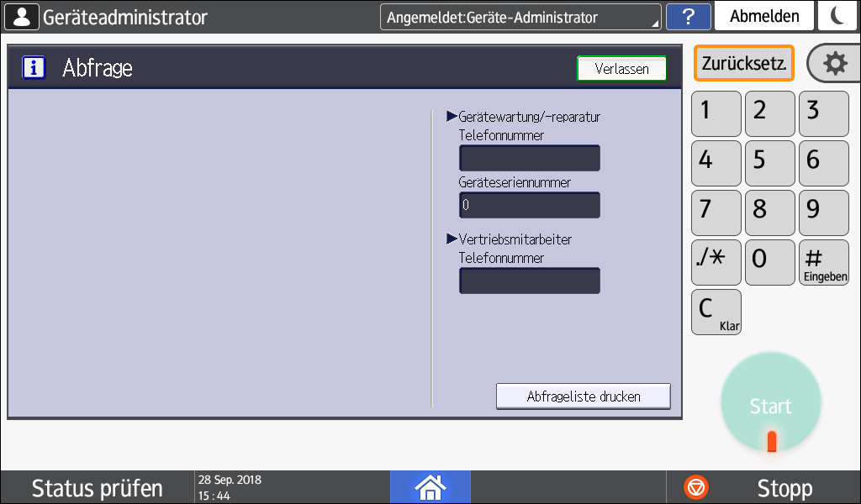
Task: Open Status prüfen in the bottom bar
Action: pyautogui.click(x=98, y=488)
